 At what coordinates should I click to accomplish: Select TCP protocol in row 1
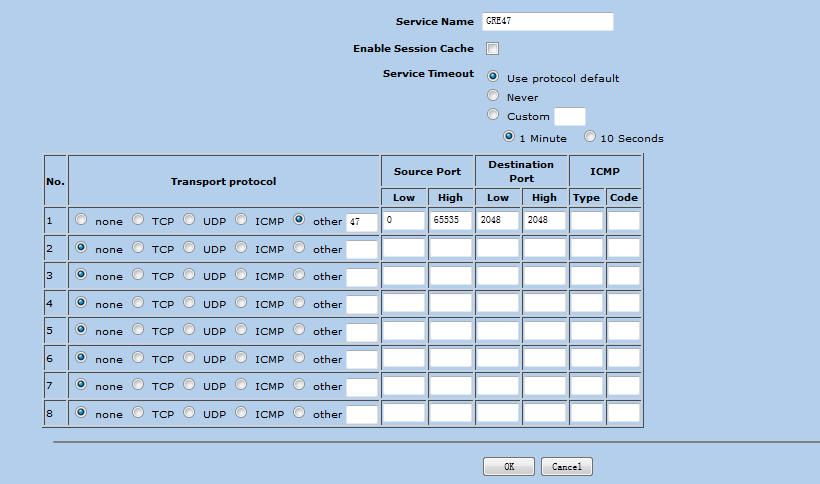tap(138, 220)
